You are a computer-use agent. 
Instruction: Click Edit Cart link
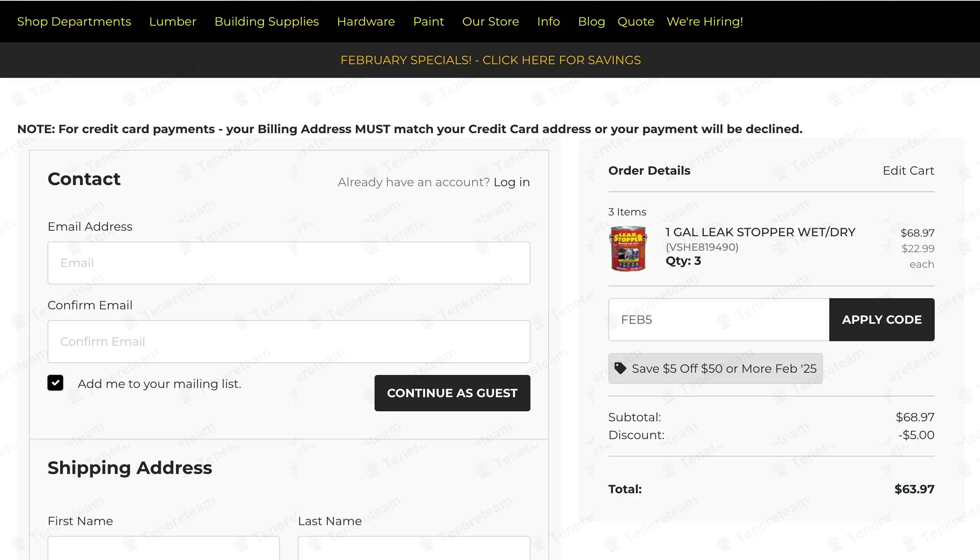coord(908,170)
